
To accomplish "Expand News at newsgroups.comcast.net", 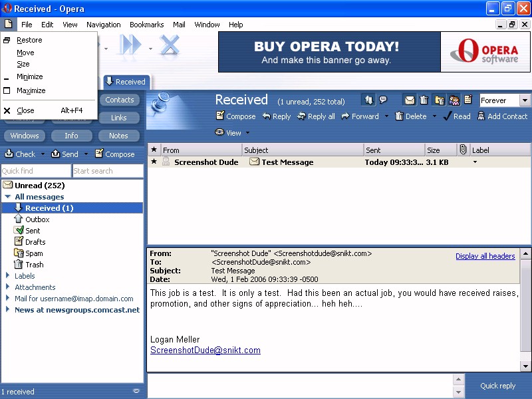I will click(x=7, y=309).
